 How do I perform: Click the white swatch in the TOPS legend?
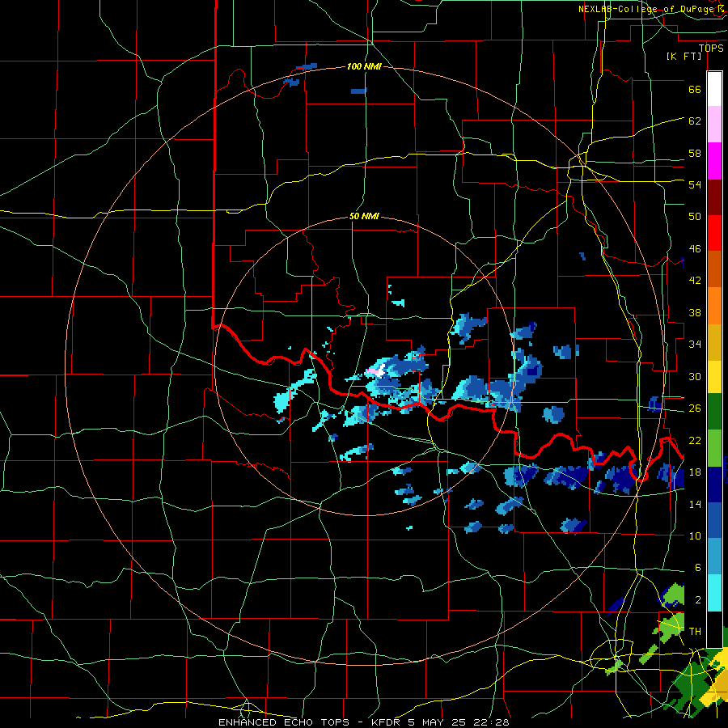click(714, 89)
